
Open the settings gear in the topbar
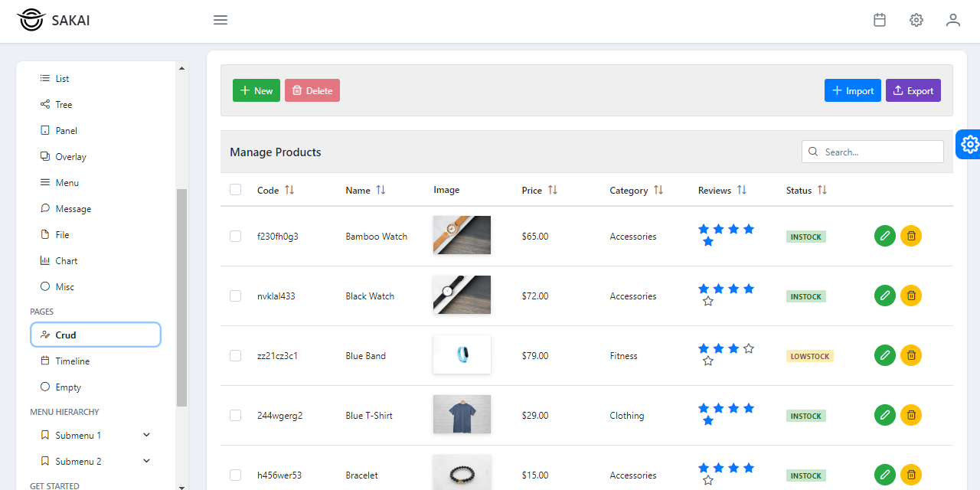tap(916, 20)
